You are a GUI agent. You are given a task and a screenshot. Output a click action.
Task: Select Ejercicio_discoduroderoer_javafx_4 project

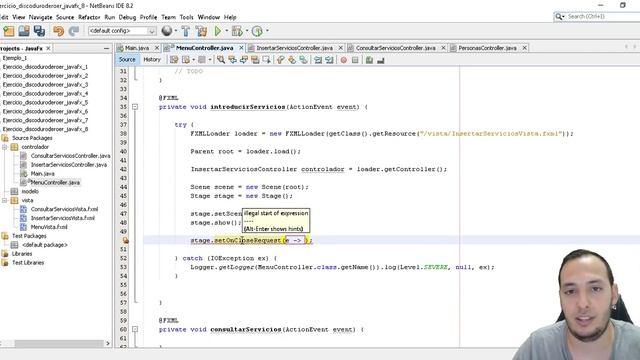45,93
